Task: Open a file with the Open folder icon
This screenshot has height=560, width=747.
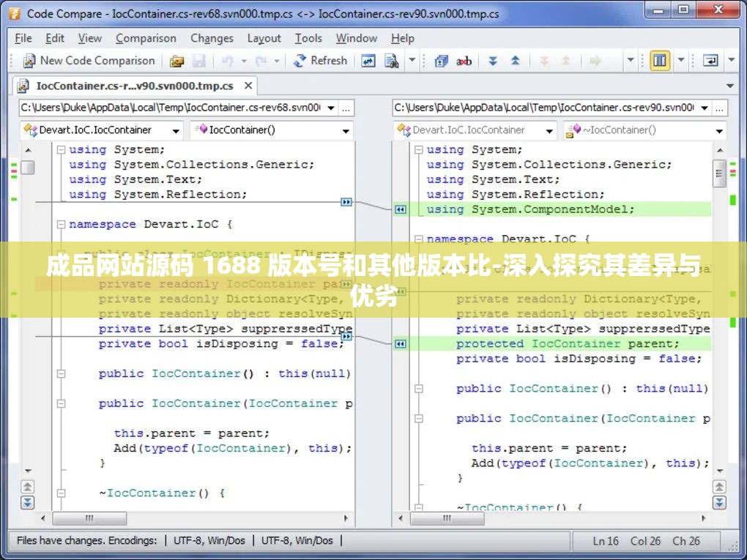Action: point(176,61)
